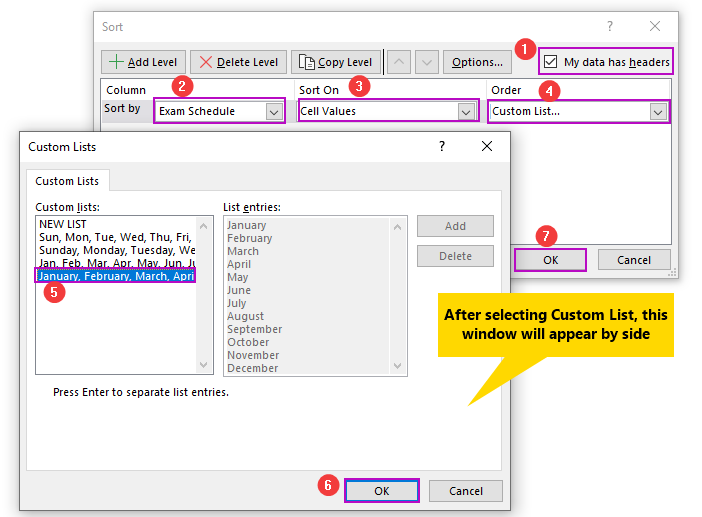Select the Custom Lists tab
Image resolution: width=702 pixels, height=517 pixels.
point(67,181)
